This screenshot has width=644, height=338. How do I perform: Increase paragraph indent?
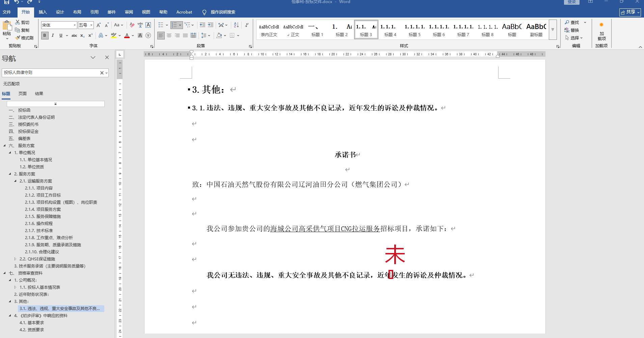(x=211, y=25)
